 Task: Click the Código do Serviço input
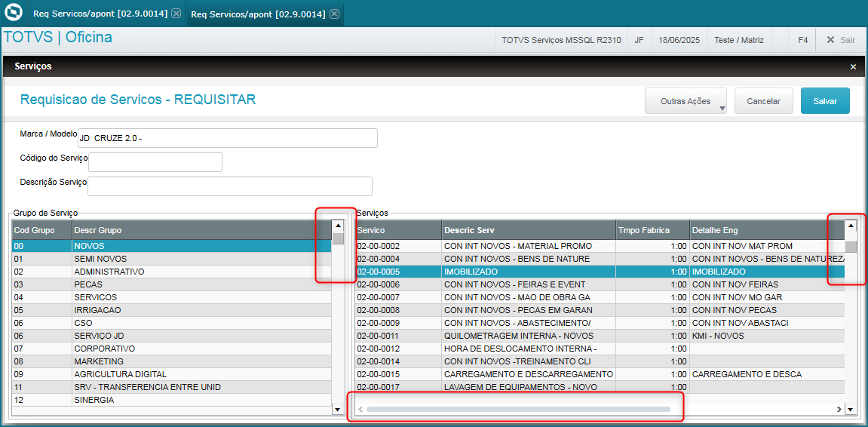tap(155, 162)
